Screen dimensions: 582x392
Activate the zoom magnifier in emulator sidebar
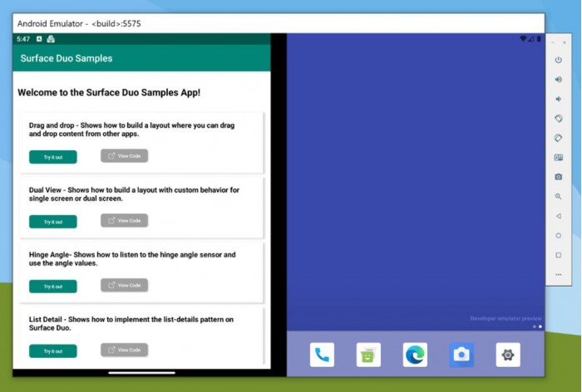558,197
